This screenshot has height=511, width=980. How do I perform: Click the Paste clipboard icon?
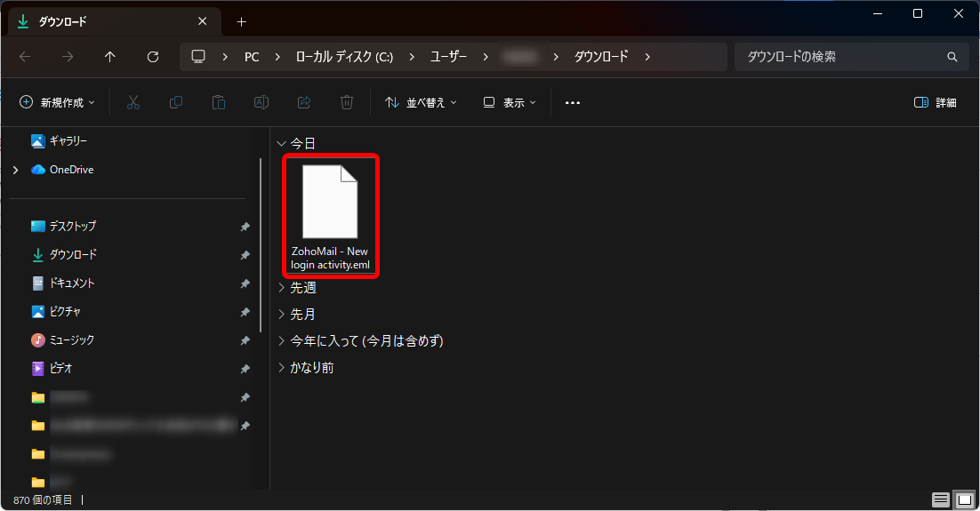click(x=219, y=102)
